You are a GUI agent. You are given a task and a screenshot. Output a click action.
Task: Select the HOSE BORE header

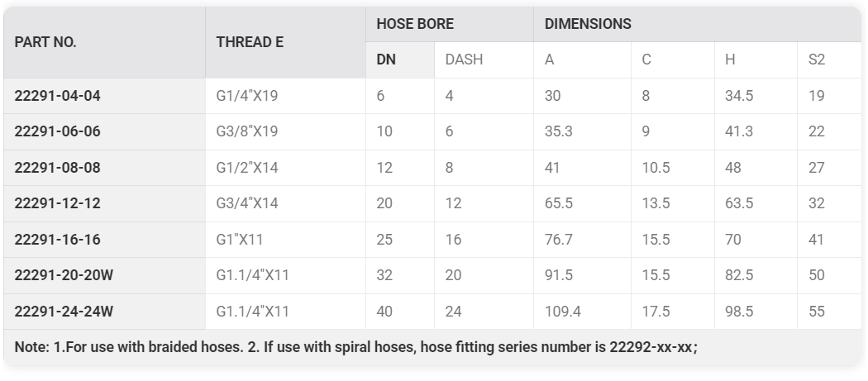(415, 24)
